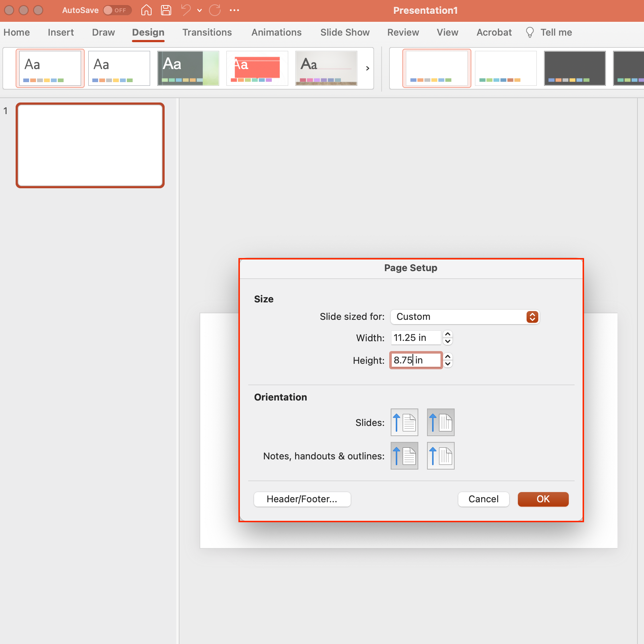Click the more commands ellipsis icon
This screenshot has height=644, width=644.
234,10
